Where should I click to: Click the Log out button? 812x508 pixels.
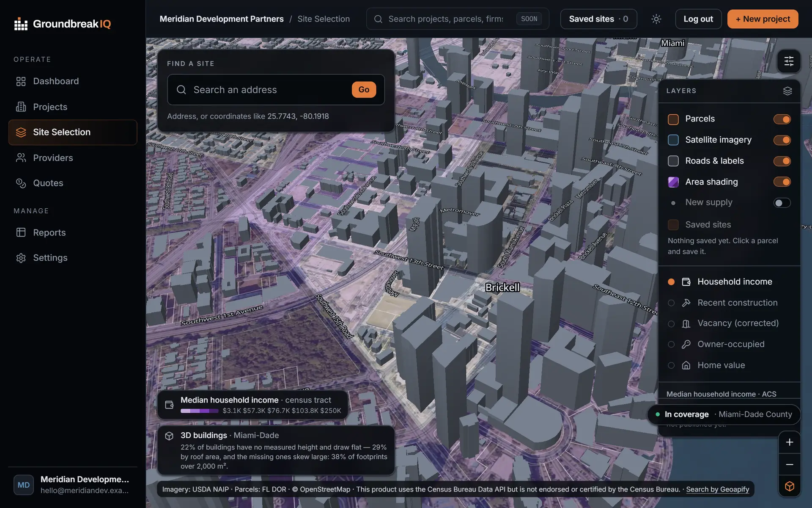[x=698, y=19]
